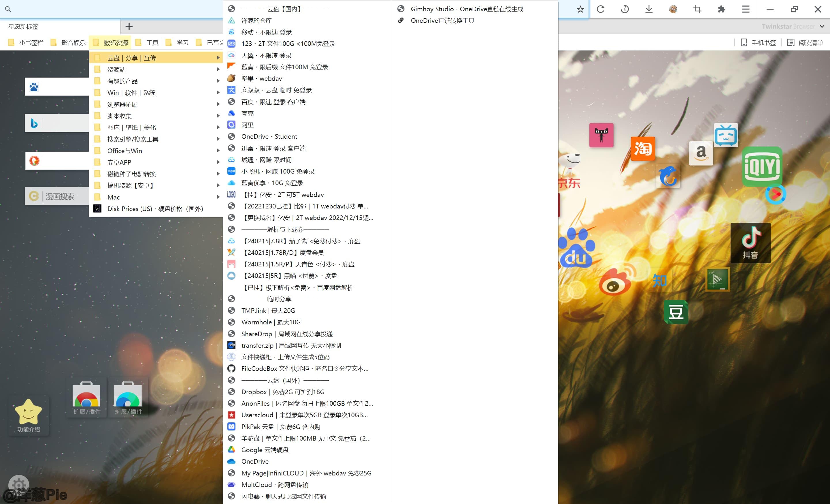
Task: Select the Mac bookmark folder
Action: pyautogui.click(x=114, y=197)
